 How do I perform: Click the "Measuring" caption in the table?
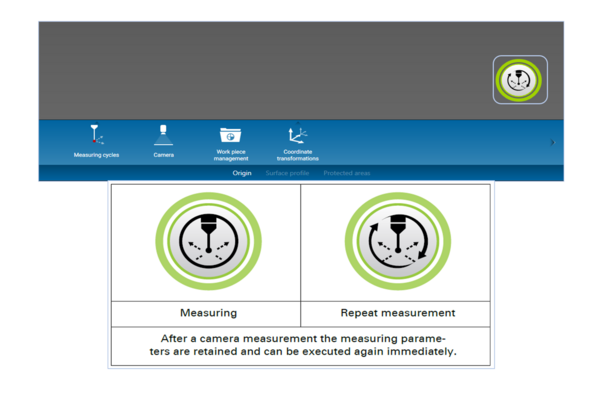209,313
